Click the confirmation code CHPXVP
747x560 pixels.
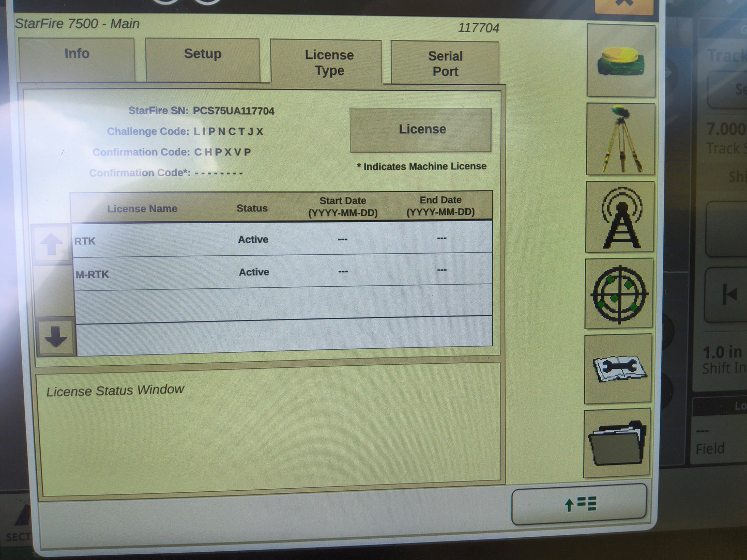(222, 152)
